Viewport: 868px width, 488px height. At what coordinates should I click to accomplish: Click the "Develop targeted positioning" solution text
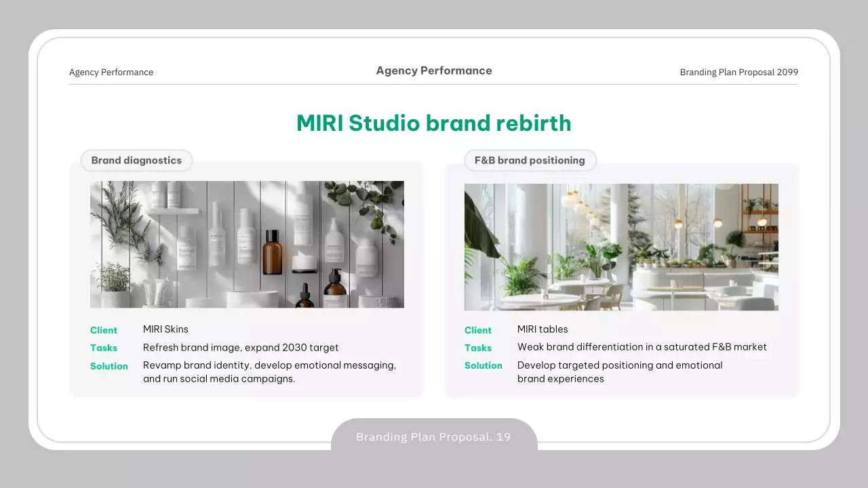[x=620, y=372]
